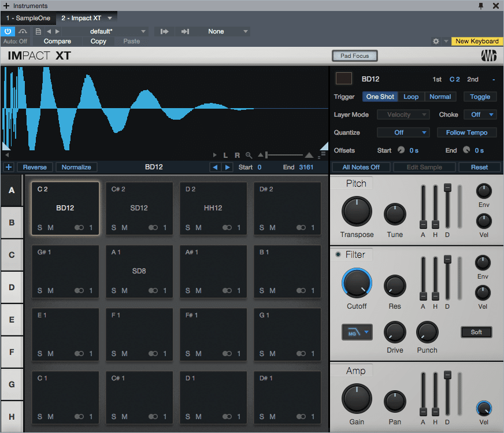This screenshot has height=433, width=504.
Task: Click the All Notes Off button
Action: point(361,166)
